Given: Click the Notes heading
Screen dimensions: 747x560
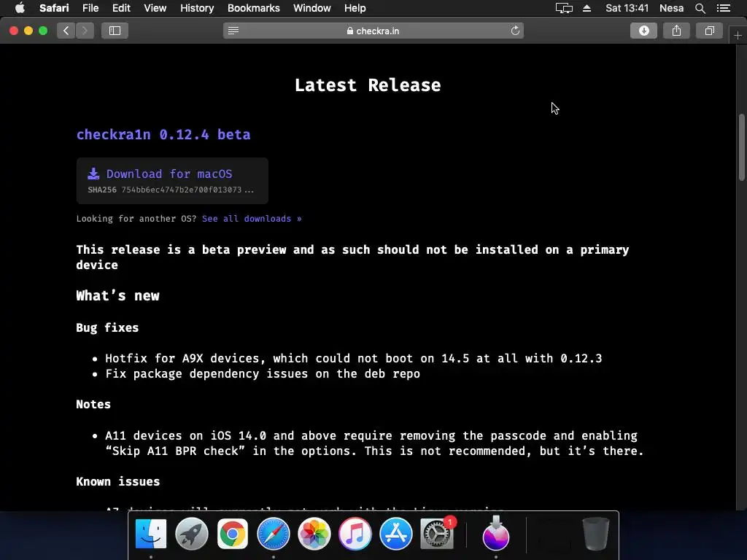Looking at the screenshot, I should pyautogui.click(x=93, y=404).
